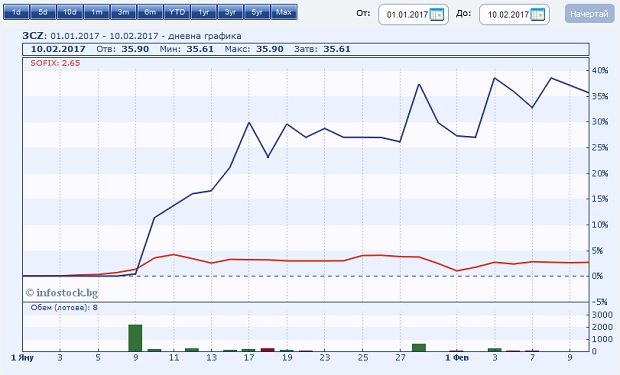
Task: Click the tall green volume bar on 9 January
Action: point(135,338)
